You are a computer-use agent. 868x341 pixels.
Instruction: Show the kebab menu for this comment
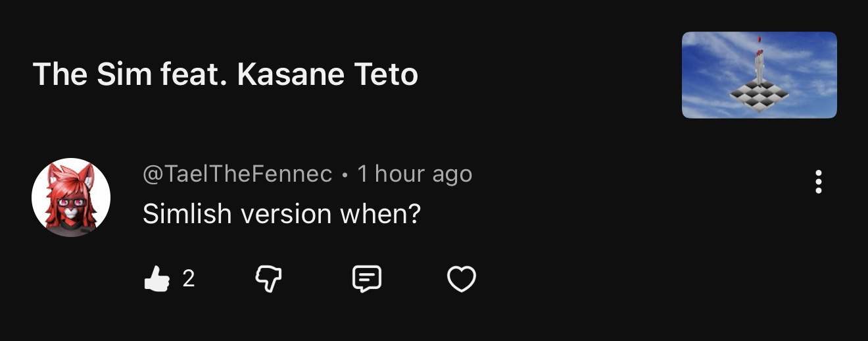click(x=818, y=182)
